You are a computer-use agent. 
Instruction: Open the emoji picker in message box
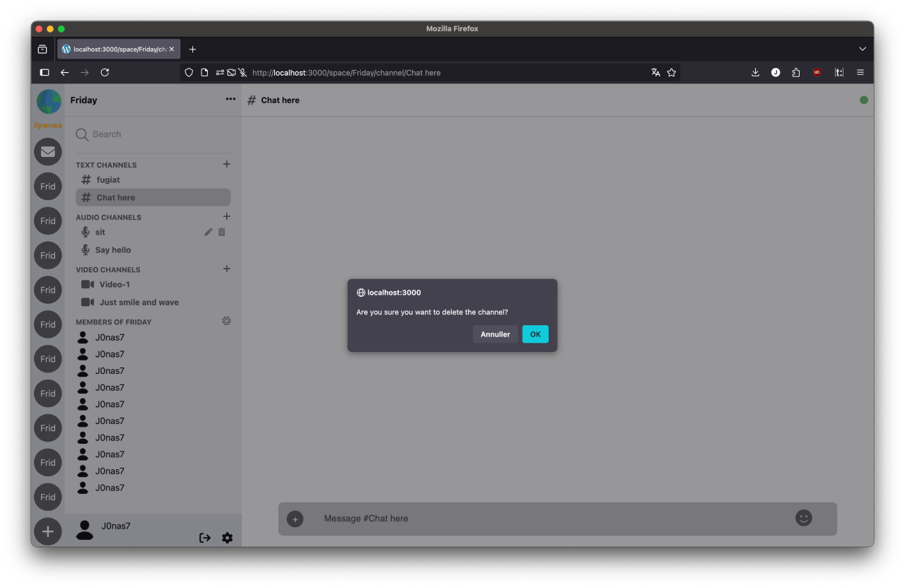803,518
